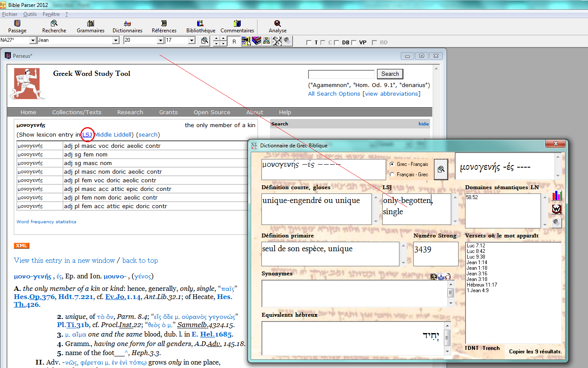The image size is (588, 368).
Task: Tick the C checkbox
Action: 323,43
